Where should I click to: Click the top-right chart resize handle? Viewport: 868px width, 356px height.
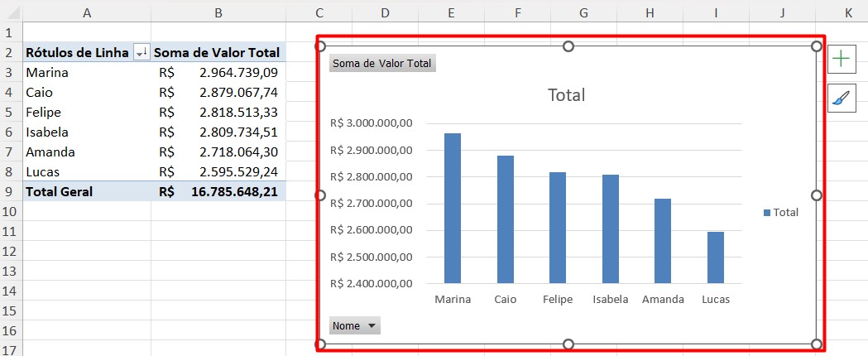tap(817, 46)
